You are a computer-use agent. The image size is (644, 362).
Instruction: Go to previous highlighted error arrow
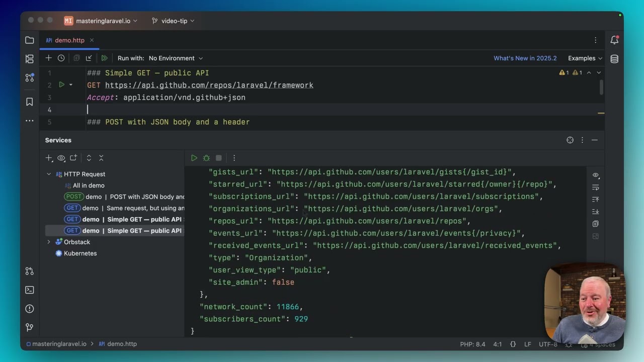click(x=589, y=73)
